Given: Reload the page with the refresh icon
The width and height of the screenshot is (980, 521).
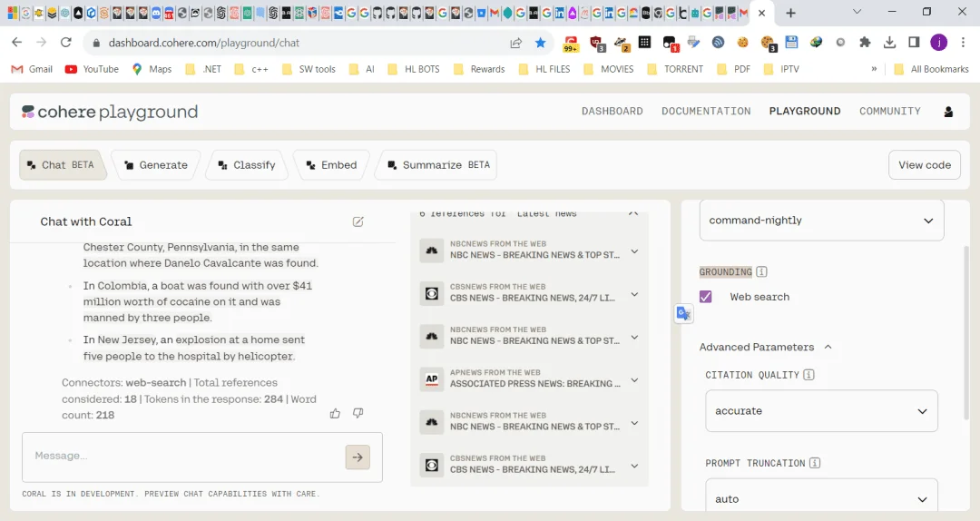Looking at the screenshot, I should tap(65, 43).
